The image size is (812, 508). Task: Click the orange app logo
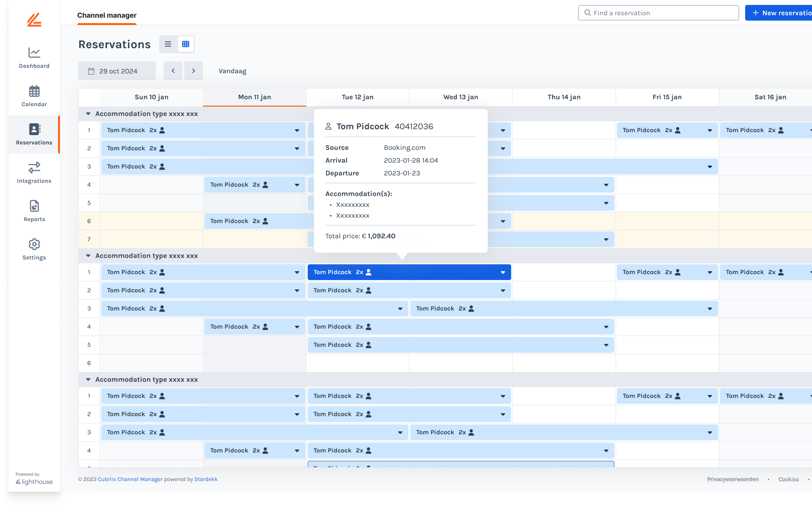tap(34, 20)
